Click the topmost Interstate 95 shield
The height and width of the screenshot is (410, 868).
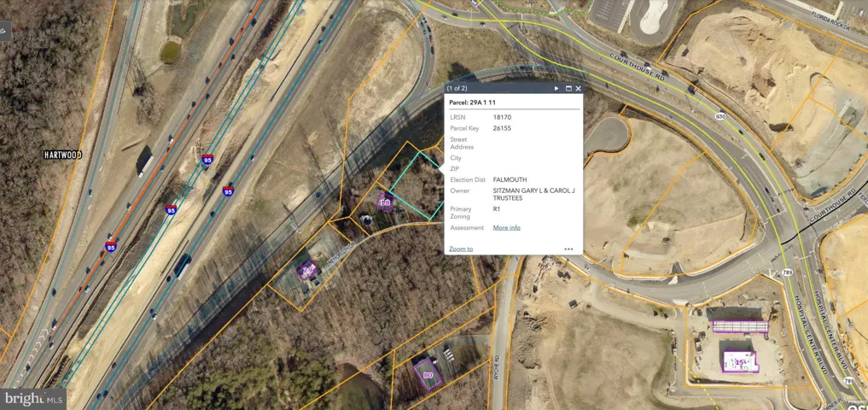(207, 160)
